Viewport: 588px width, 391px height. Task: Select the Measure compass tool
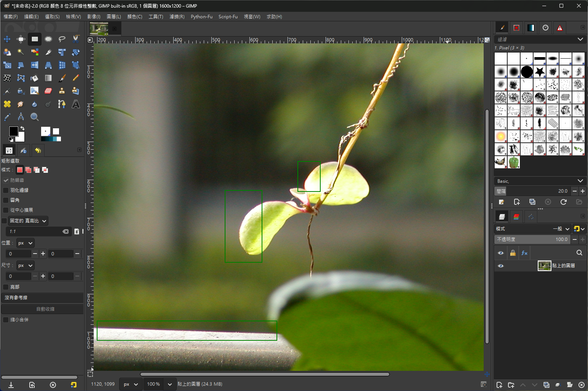tap(21, 117)
